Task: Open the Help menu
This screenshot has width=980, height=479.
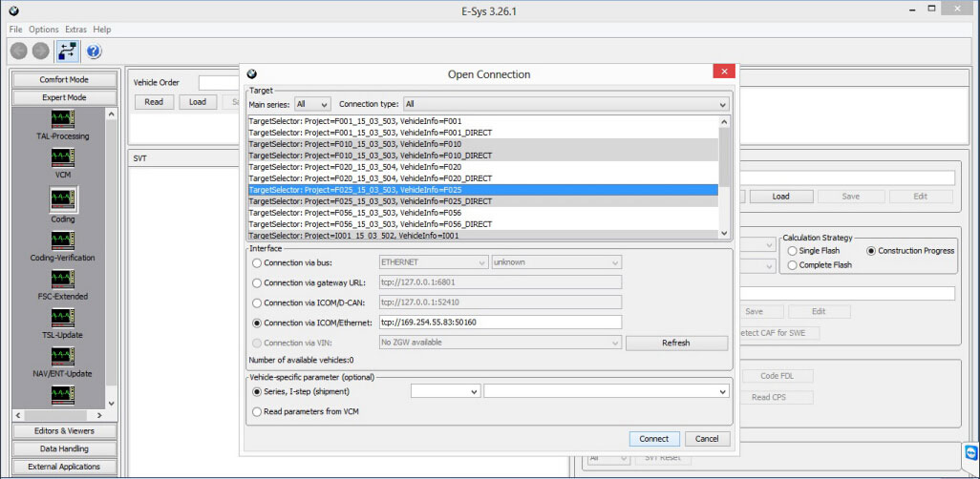Action: [x=102, y=30]
